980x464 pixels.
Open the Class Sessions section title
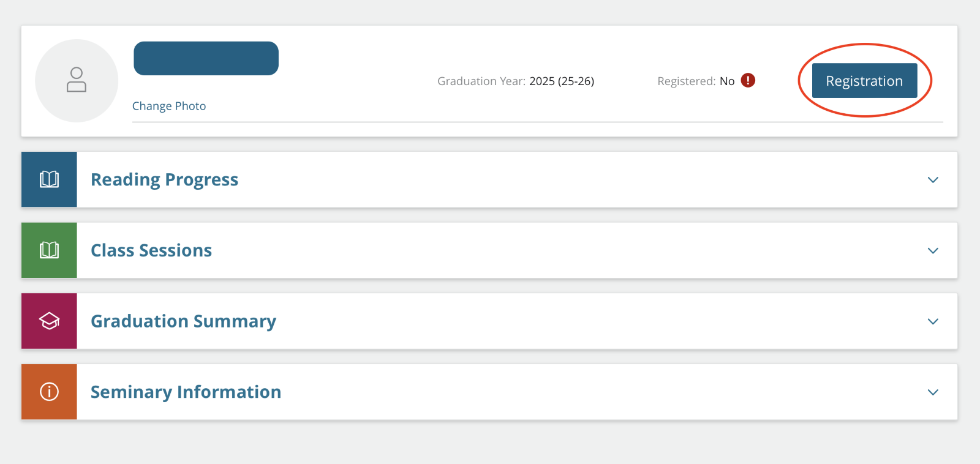pyautogui.click(x=151, y=250)
